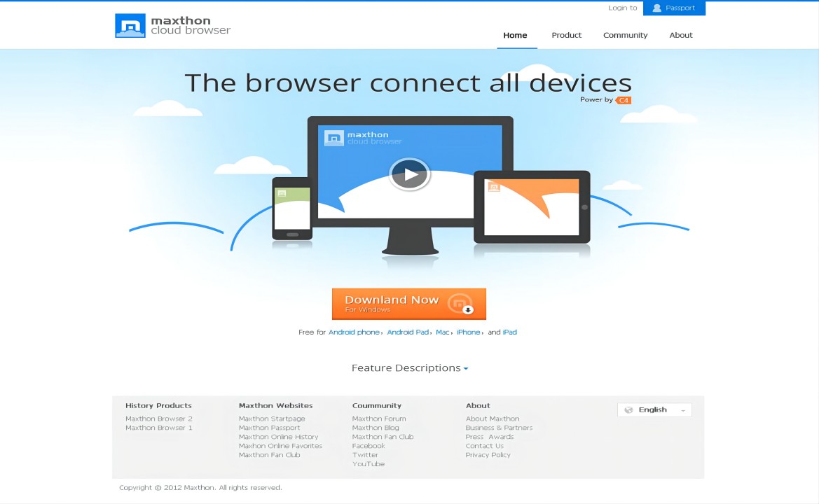Open Maxthon Fan Club under Maxthon Websites
The width and height of the screenshot is (819, 504).
click(270, 455)
